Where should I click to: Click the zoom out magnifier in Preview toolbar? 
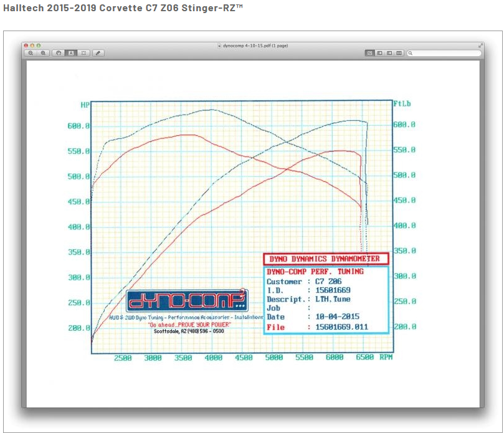[x=31, y=53]
